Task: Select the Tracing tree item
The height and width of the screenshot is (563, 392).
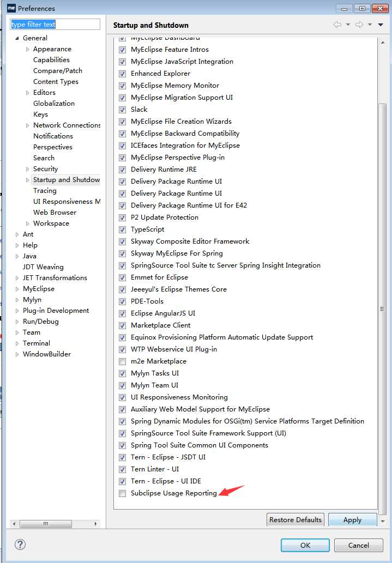Action: pyautogui.click(x=45, y=190)
